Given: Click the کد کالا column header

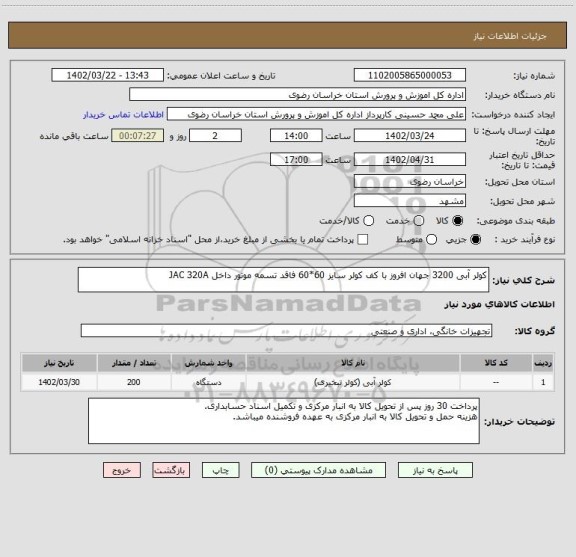Looking at the screenshot, I should (496, 363).
